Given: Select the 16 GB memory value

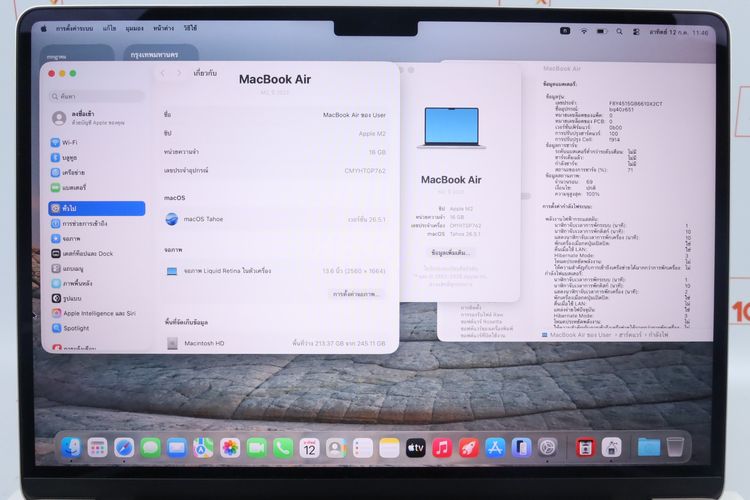Looking at the screenshot, I should [377, 152].
